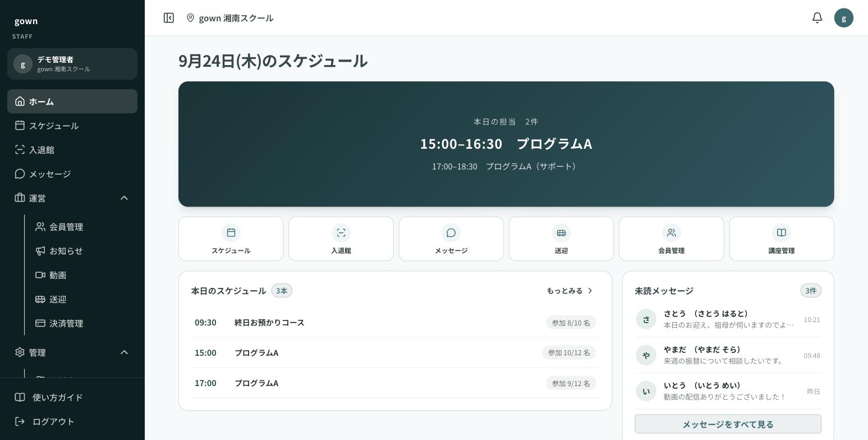Open the 会員管理 quick action card

[672, 239]
